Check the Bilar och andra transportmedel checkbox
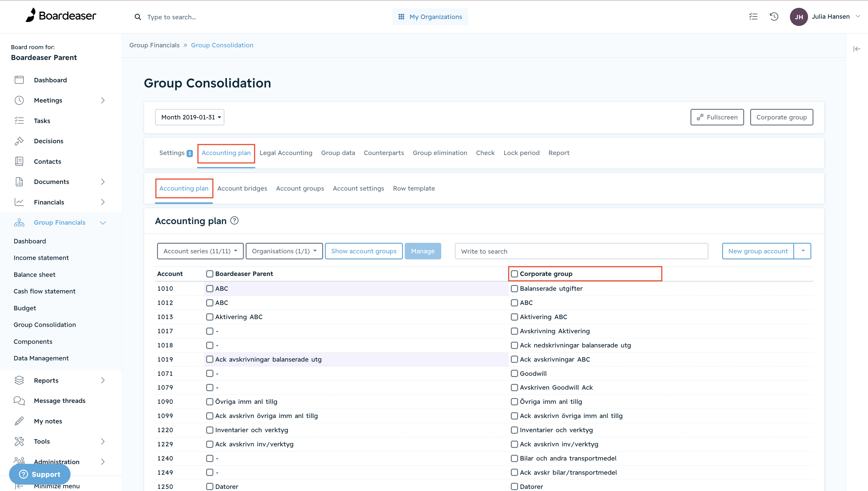This screenshot has height=491, width=868. [514, 459]
